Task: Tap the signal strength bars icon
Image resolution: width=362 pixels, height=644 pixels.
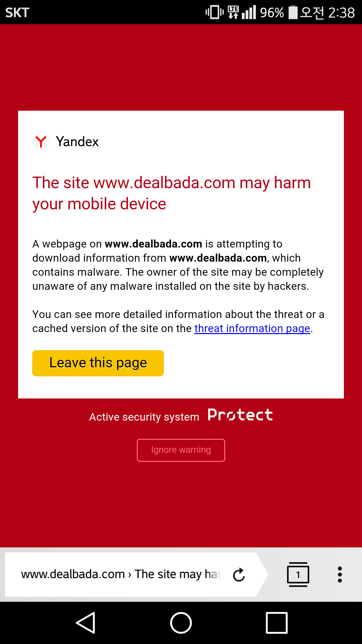Action: click(x=249, y=12)
